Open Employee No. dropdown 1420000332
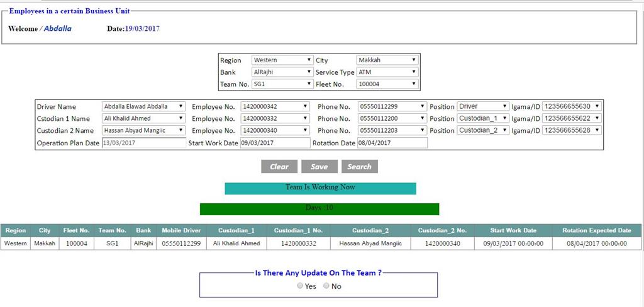The width and height of the screenshot is (644, 307). pyautogui.click(x=275, y=118)
